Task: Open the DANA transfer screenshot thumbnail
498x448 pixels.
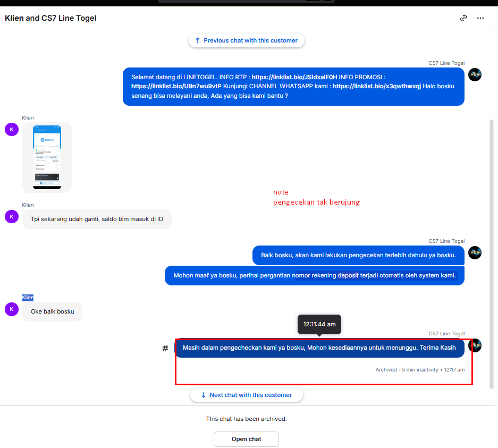Action: (47, 157)
